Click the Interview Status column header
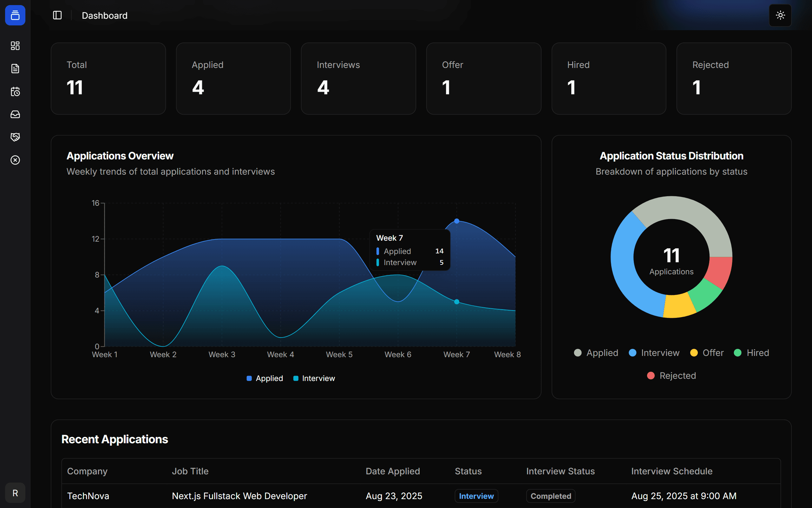The height and width of the screenshot is (508, 812). pos(560,471)
